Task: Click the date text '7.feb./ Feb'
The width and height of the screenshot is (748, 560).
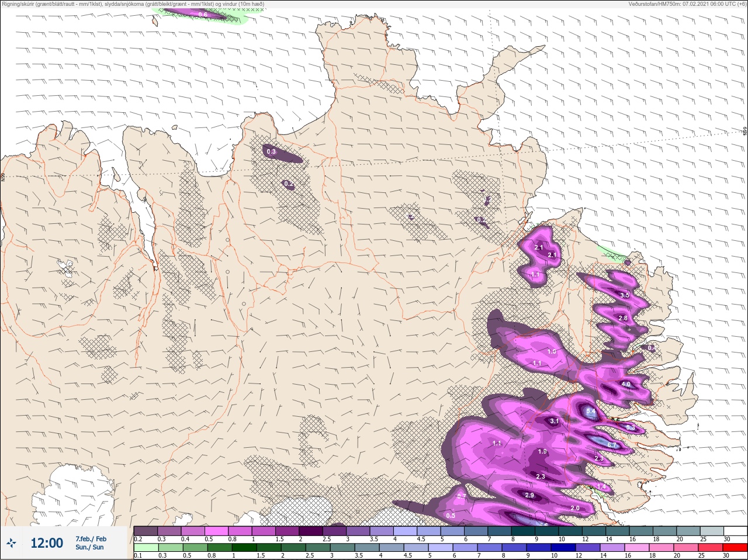Action: click(x=91, y=539)
